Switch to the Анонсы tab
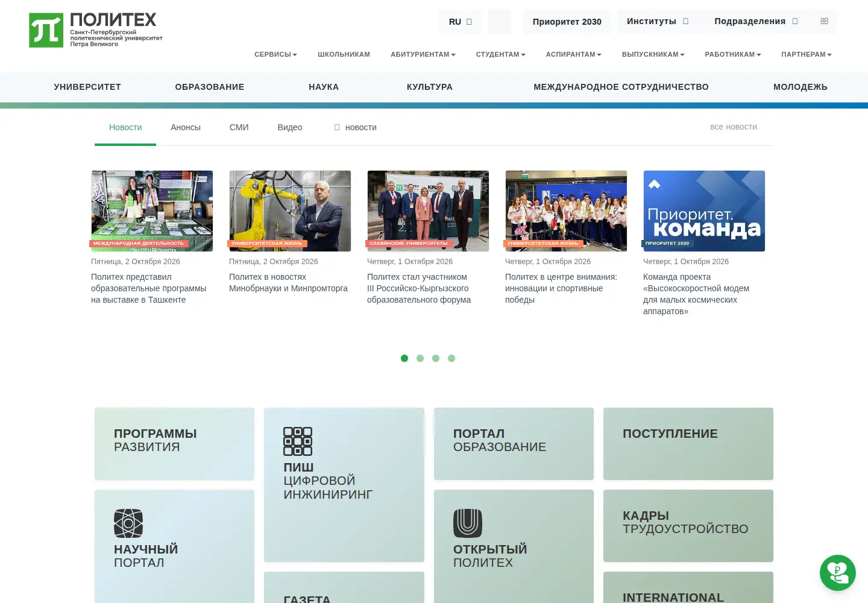The width and height of the screenshot is (868, 603). (x=186, y=127)
